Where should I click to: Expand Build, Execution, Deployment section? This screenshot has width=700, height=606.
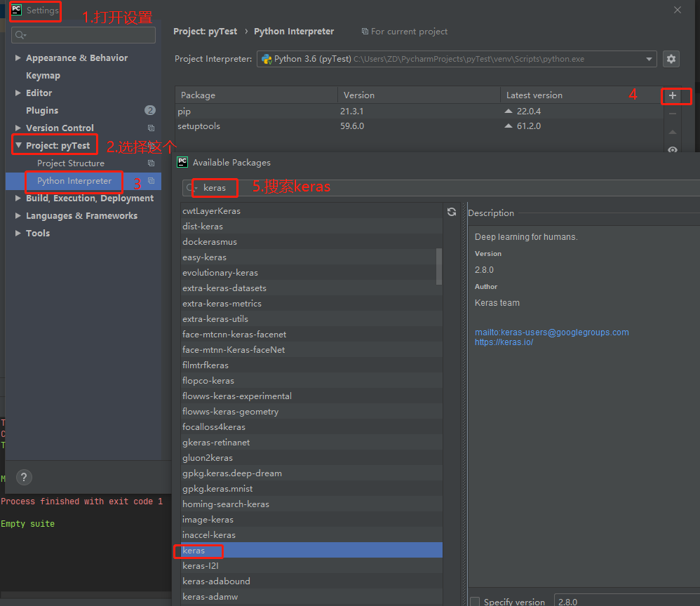pos(18,198)
